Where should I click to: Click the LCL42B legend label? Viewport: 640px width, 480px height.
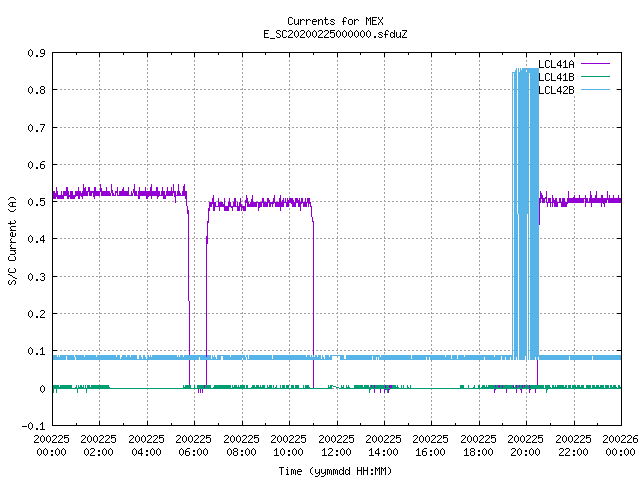pyautogui.click(x=556, y=90)
